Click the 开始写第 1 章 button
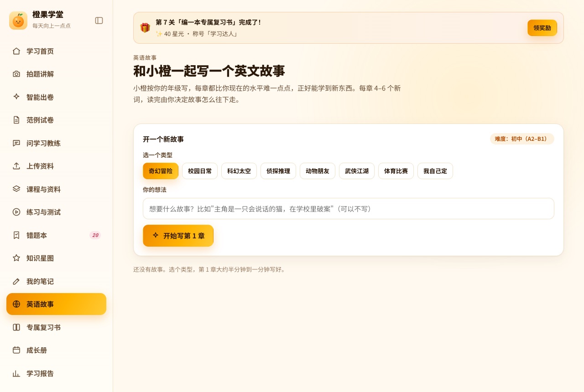Image resolution: width=584 pixels, height=392 pixels. [178, 236]
